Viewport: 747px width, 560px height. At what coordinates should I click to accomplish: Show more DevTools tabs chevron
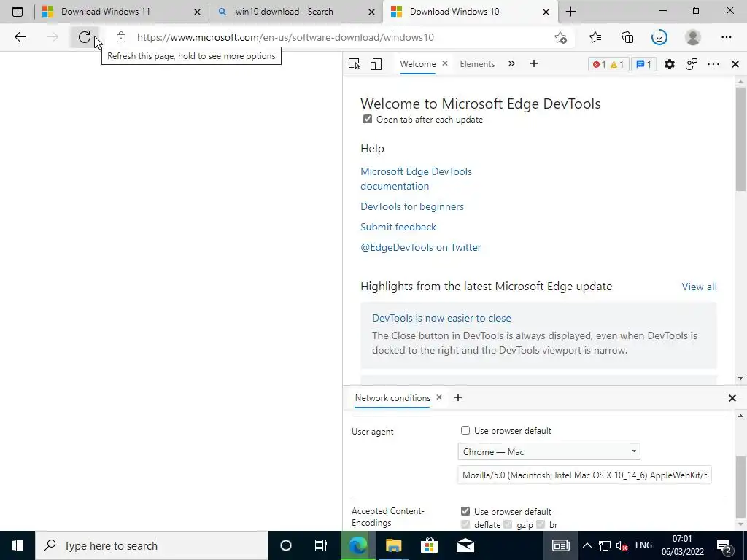point(511,64)
